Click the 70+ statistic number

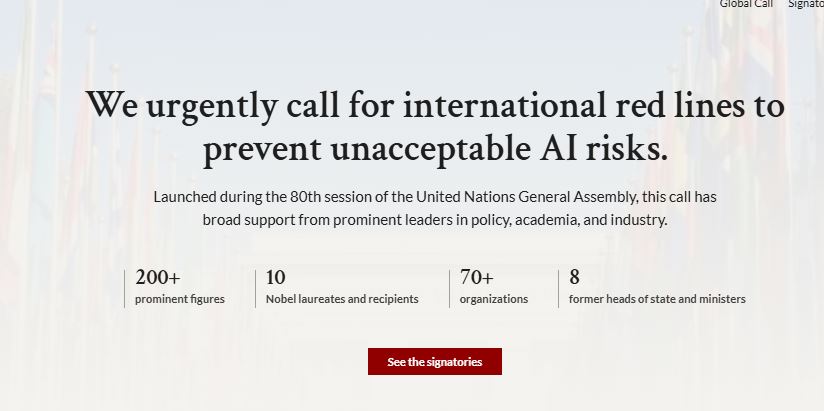click(477, 277)
